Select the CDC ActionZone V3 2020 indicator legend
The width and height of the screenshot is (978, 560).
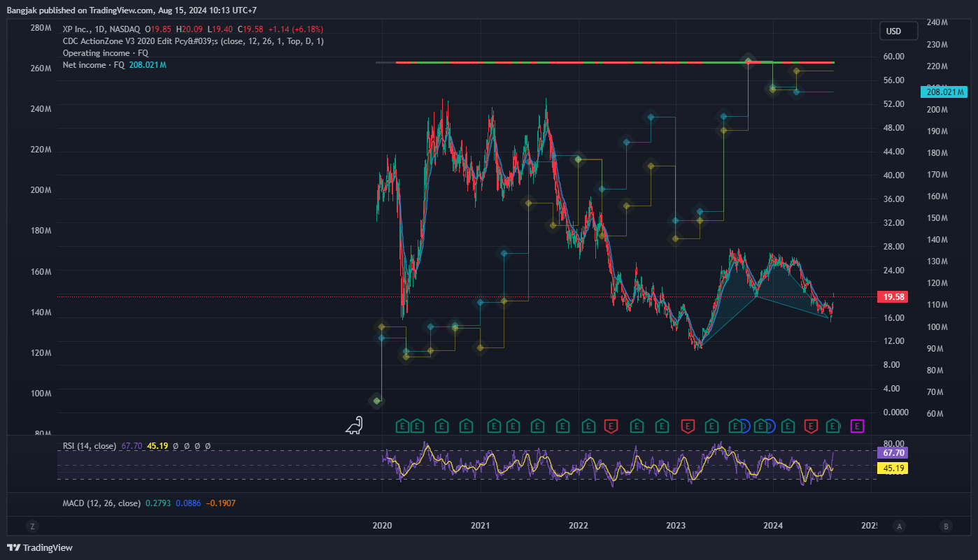click(x=193, y=41)
